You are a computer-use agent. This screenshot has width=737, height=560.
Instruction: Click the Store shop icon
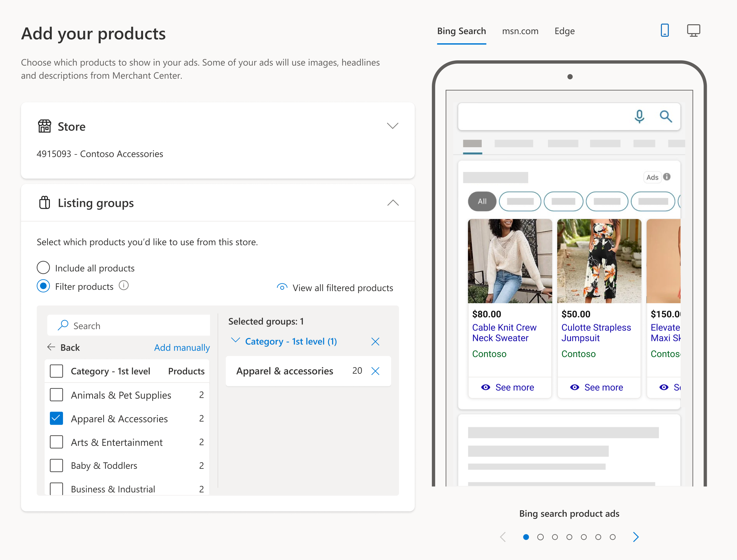pyautogui.click(x=44, y=126)
